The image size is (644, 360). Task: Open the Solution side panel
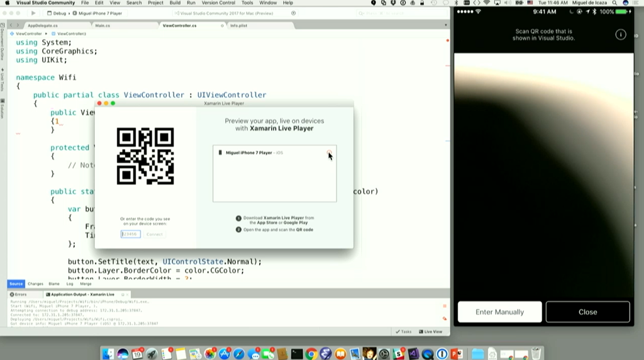(x=3, y=109)
